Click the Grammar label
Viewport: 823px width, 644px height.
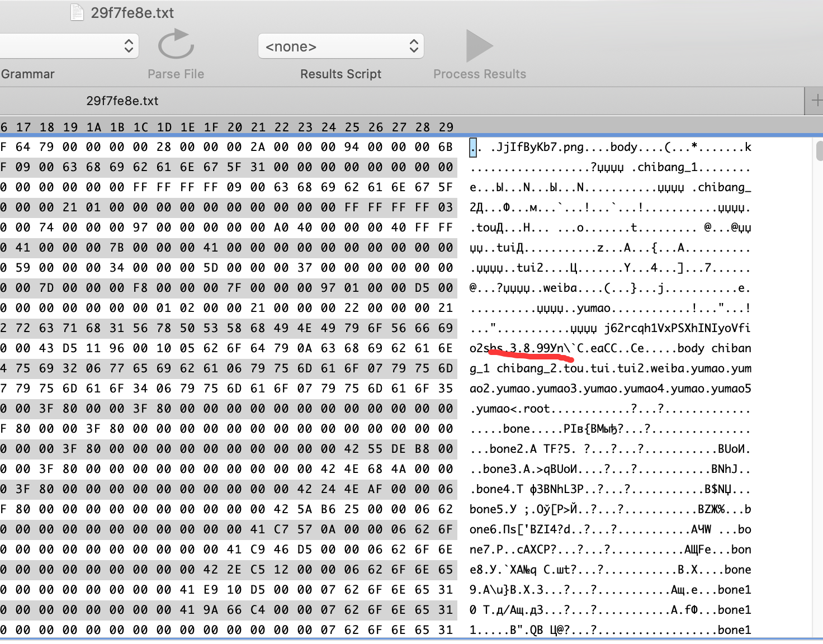pyautogui.click(x=28, y=74)
